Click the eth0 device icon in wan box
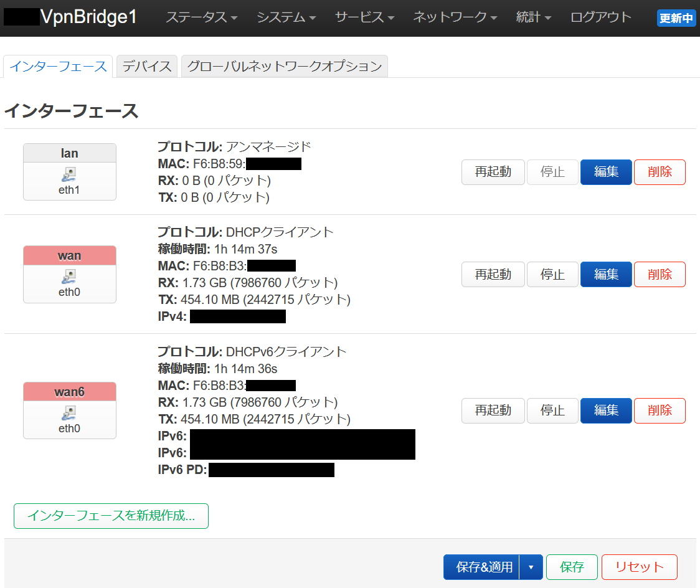Viewport: 700px width, 588px height. [x=70, y=276]
